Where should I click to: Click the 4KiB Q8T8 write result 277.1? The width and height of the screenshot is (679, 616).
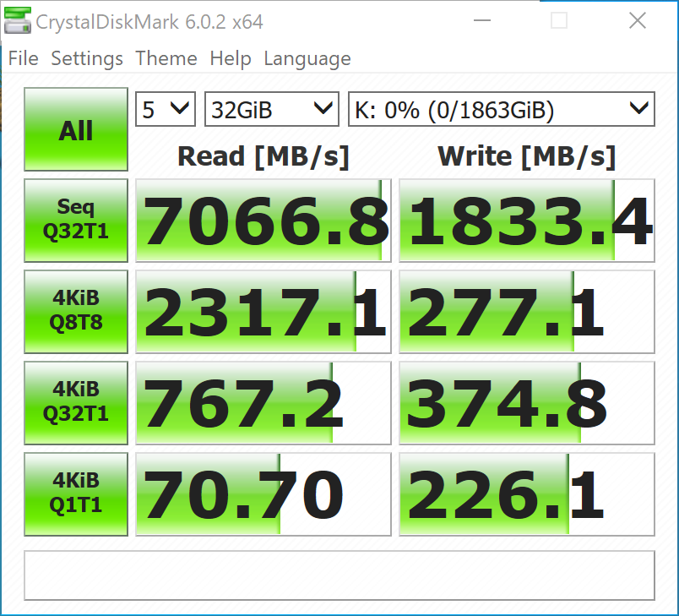click(x=527, y=312)
